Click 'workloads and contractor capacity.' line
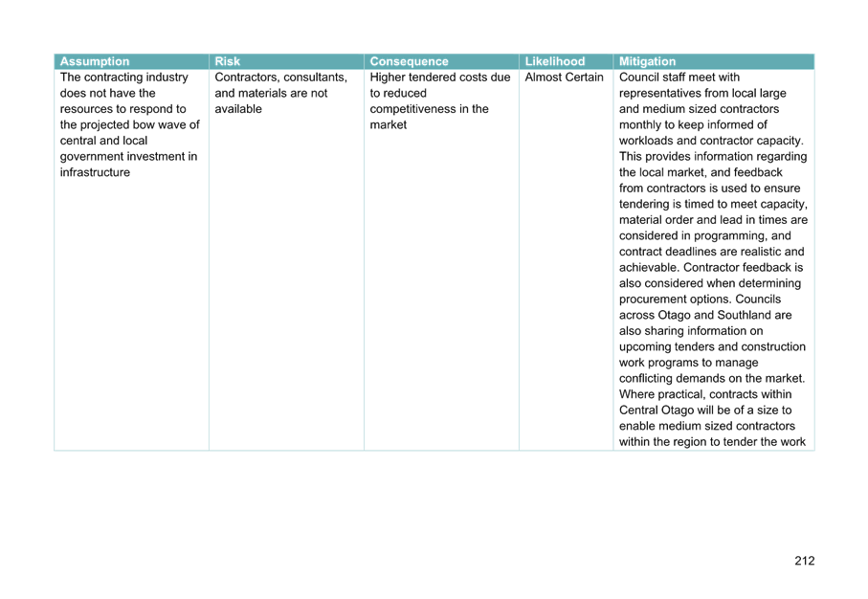The height and width of the screenshot is (599, 868). tap(711, 141)
